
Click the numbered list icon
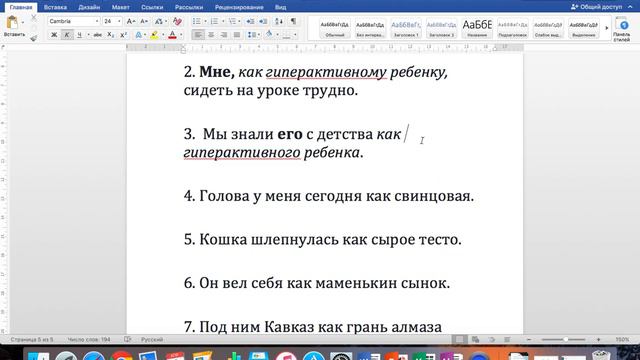[x=214, y=21]
